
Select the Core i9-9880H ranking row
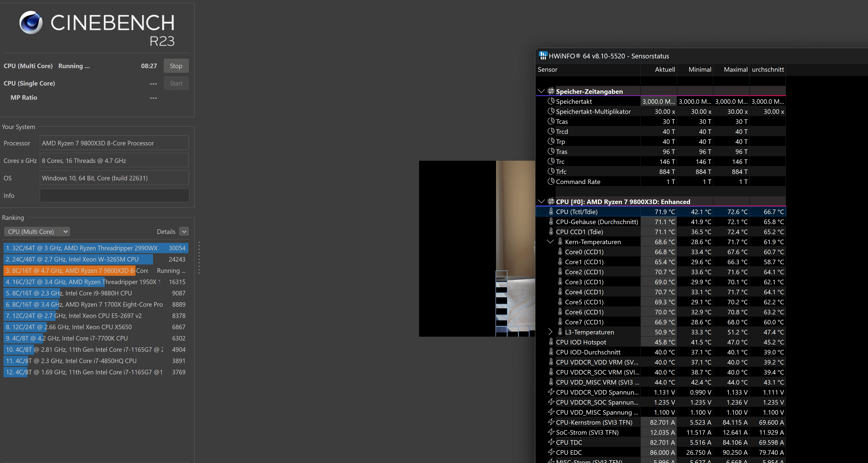point(96,293)
